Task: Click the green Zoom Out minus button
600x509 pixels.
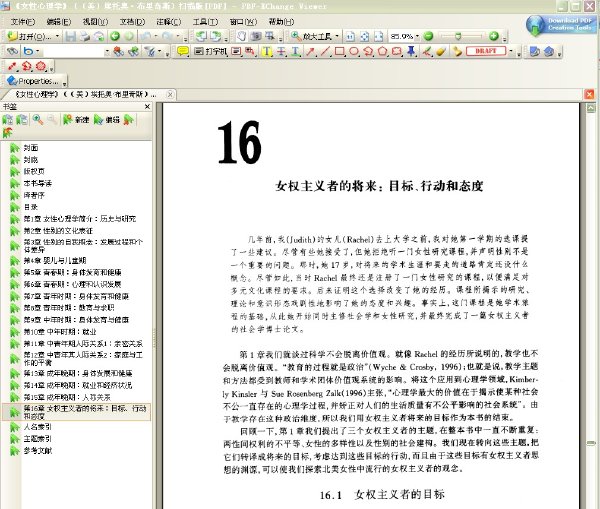Action: point(429,36)
